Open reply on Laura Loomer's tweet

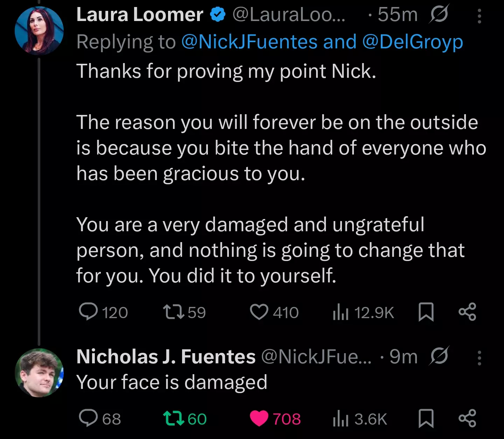pyautogui.click(x=103, y=312)
